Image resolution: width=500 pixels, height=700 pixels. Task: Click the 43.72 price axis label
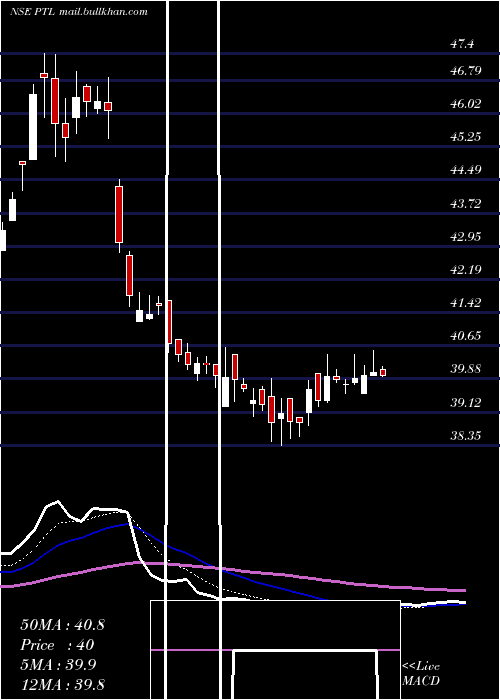point(466,204)
